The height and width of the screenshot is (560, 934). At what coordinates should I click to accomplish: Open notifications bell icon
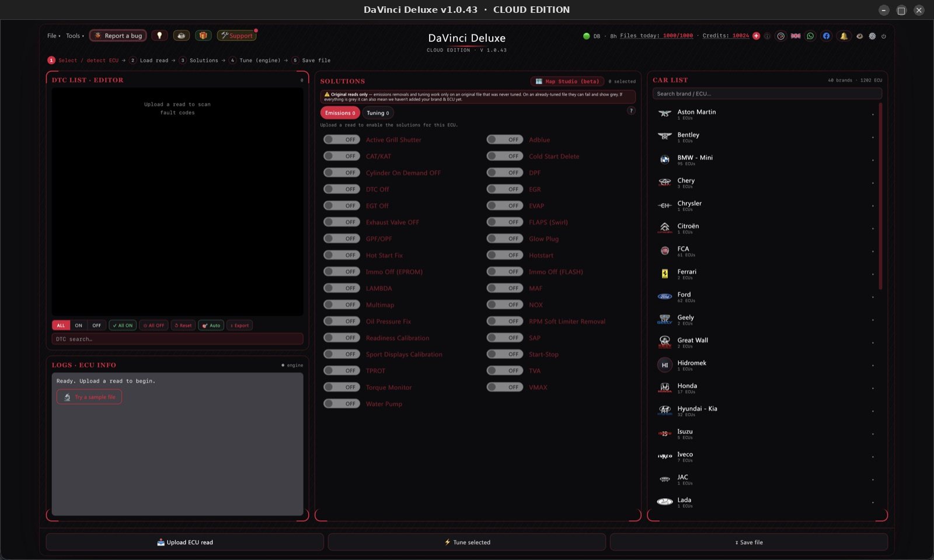[x=844, y=36]
